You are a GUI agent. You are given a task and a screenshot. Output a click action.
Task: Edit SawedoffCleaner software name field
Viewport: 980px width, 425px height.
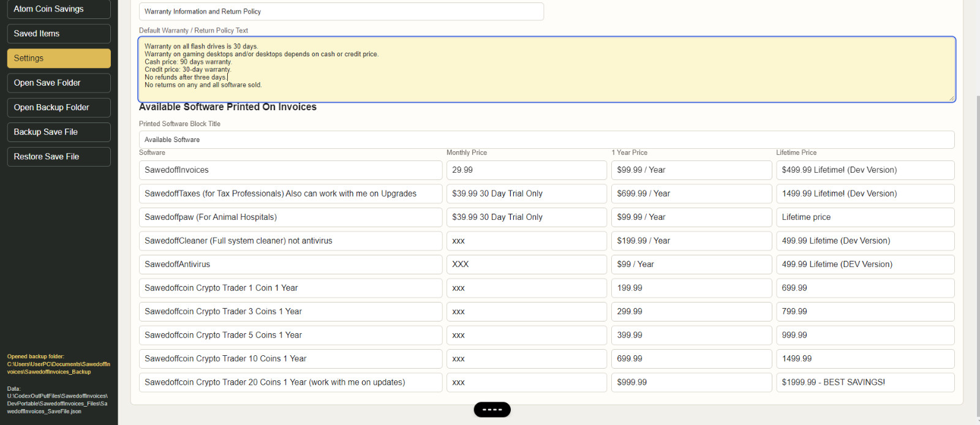click(290, 241)
